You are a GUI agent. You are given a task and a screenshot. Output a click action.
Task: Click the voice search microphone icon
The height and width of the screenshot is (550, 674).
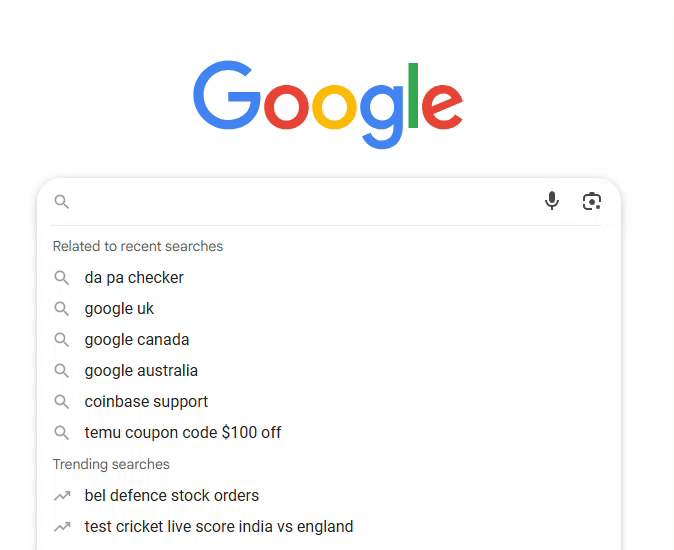coord(552,201)
